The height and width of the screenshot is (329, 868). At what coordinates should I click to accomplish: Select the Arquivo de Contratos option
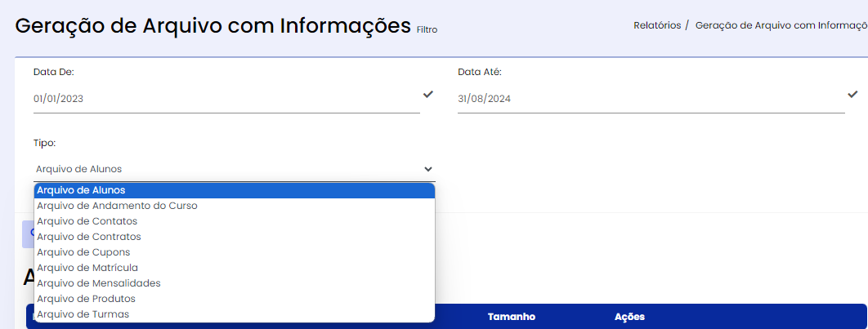coord(234,237)
